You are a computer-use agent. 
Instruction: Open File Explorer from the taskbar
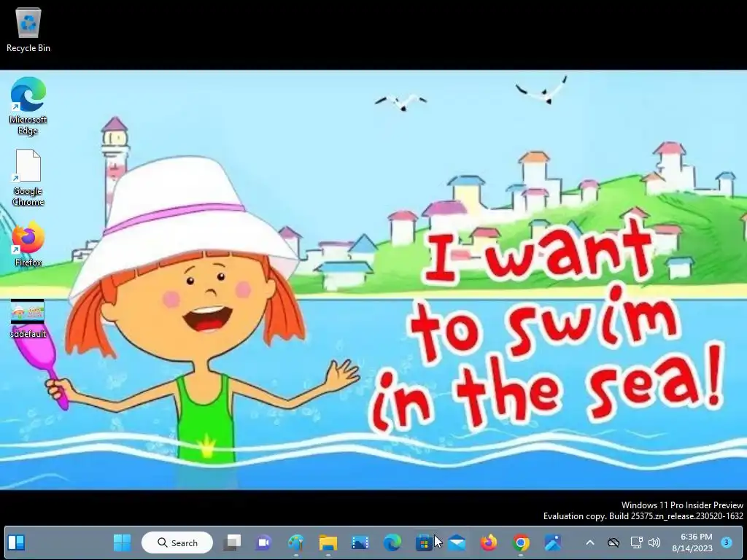point(328,542)
